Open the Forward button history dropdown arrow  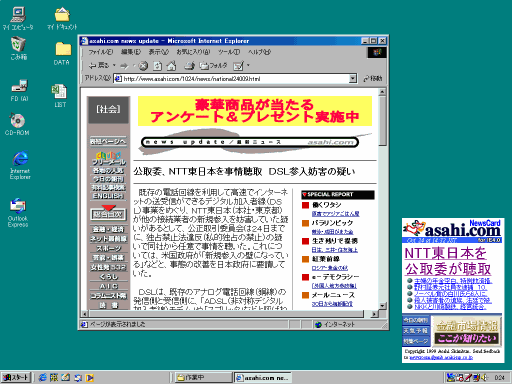[x=133, y=66]
